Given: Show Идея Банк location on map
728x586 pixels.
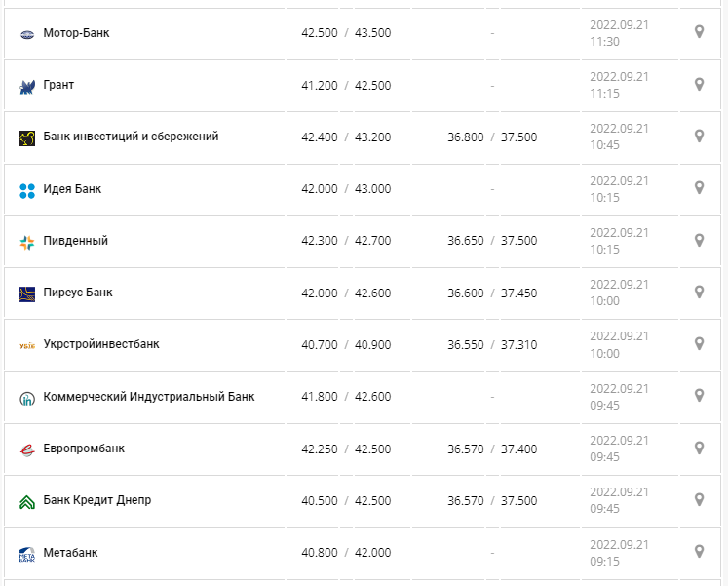Looking at the screenshot, I should click(x=699, y=187).
